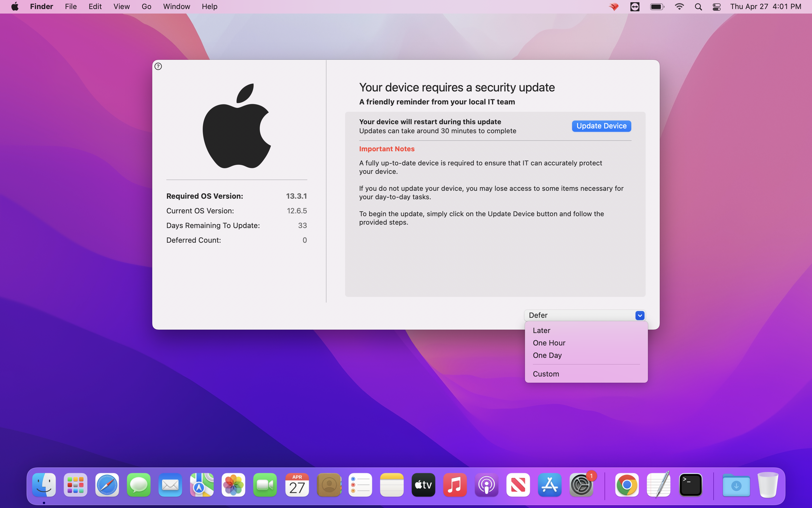Open the Apple menu
This screenshot has height=508, width=812.
point(15,6)
